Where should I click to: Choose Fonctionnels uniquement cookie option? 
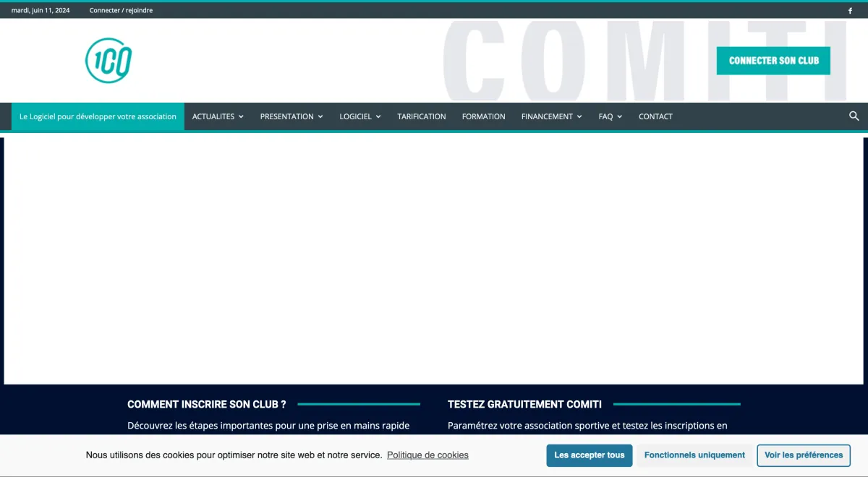coord(694,455)
